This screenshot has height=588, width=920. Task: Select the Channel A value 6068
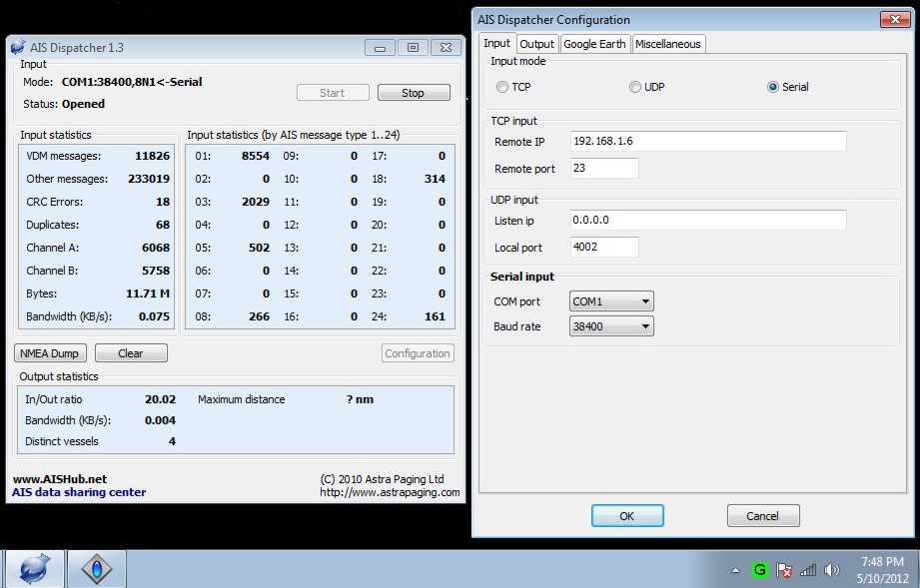coord(156,248)
